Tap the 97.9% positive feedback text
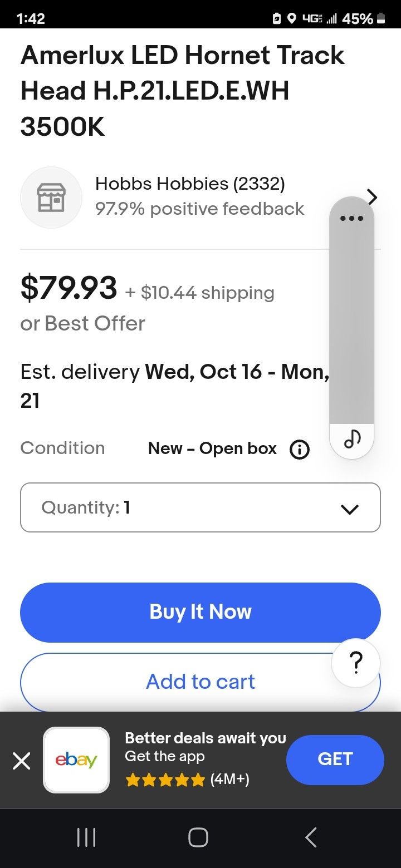The image size is (401, 868). coord(199,209)
